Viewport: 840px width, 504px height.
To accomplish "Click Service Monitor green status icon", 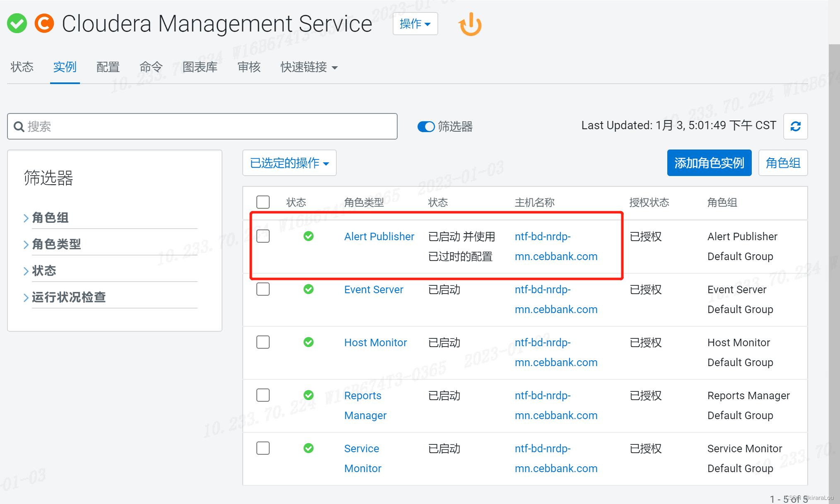I will click(309, 448).
